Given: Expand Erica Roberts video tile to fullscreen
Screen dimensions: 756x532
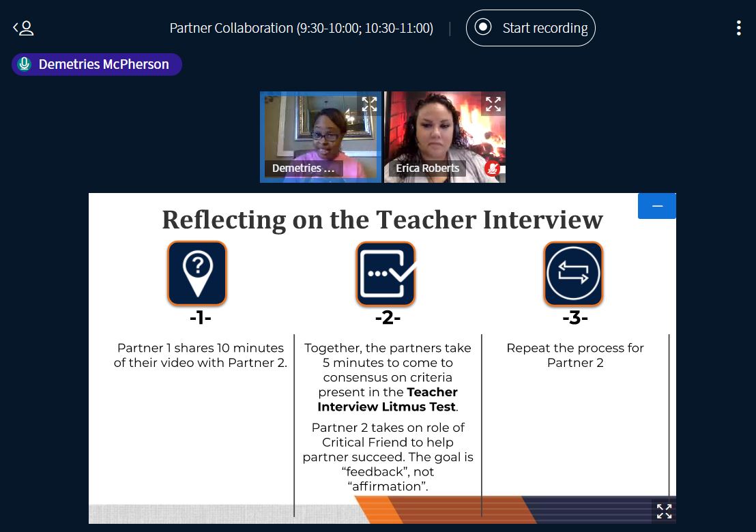Looking at the screenshot, I should (493, 104).
